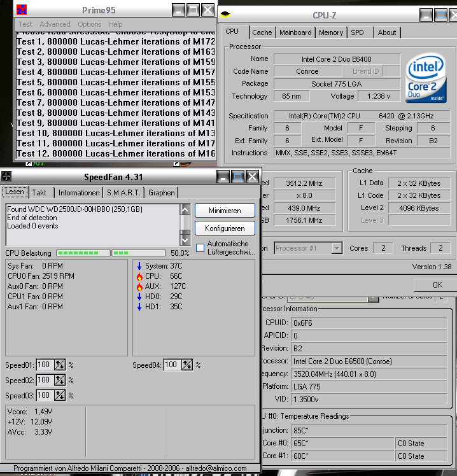Click the Tjunction 85C° temperature field
457x476 pixels.
(369, 430)
